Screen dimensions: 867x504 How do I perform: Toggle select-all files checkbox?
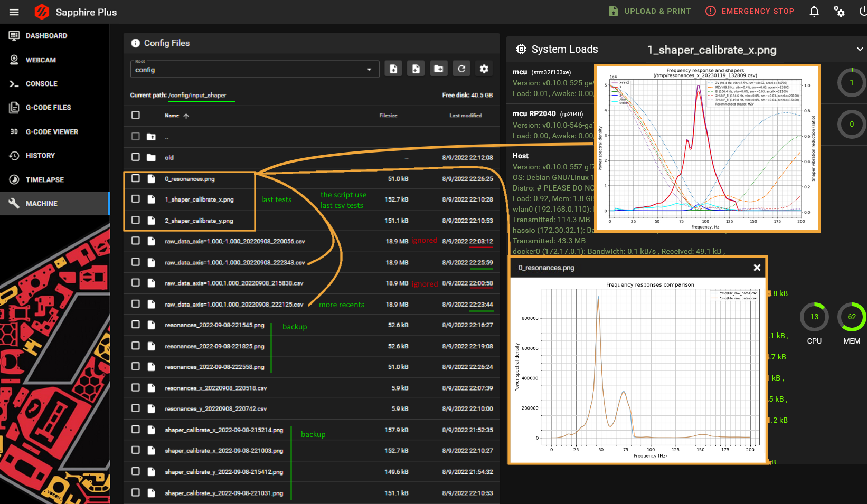[136, 115]
